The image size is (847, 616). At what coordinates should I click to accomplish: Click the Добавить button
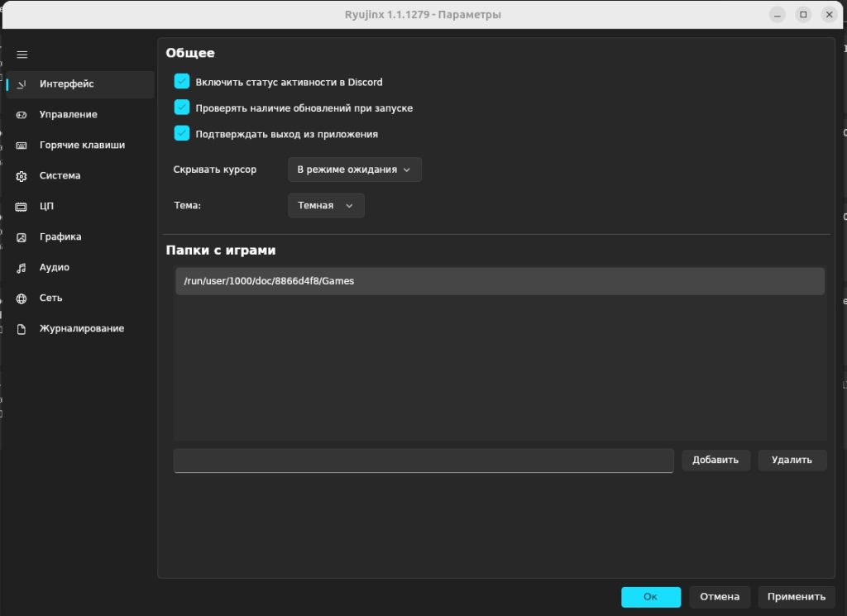(715, 460)
